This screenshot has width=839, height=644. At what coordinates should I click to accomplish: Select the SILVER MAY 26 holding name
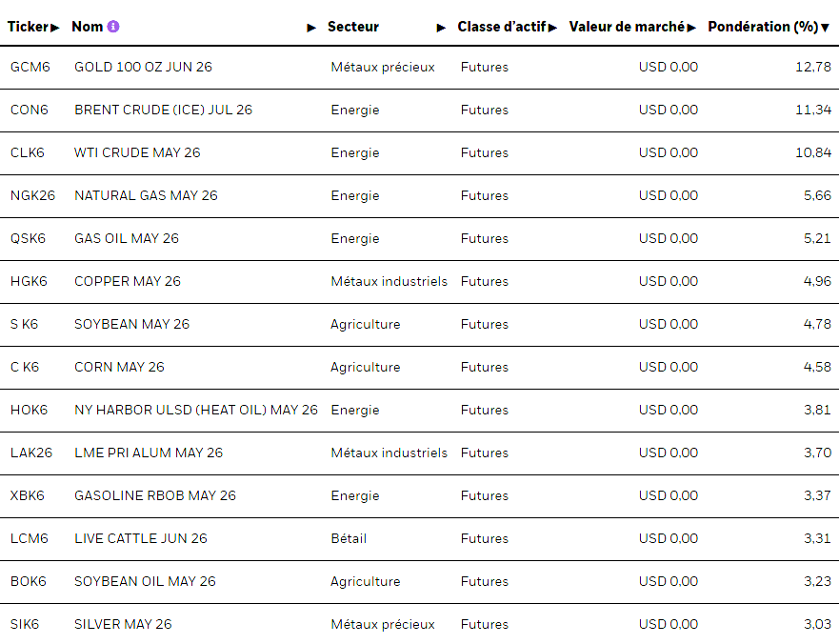tap(123, 624)
